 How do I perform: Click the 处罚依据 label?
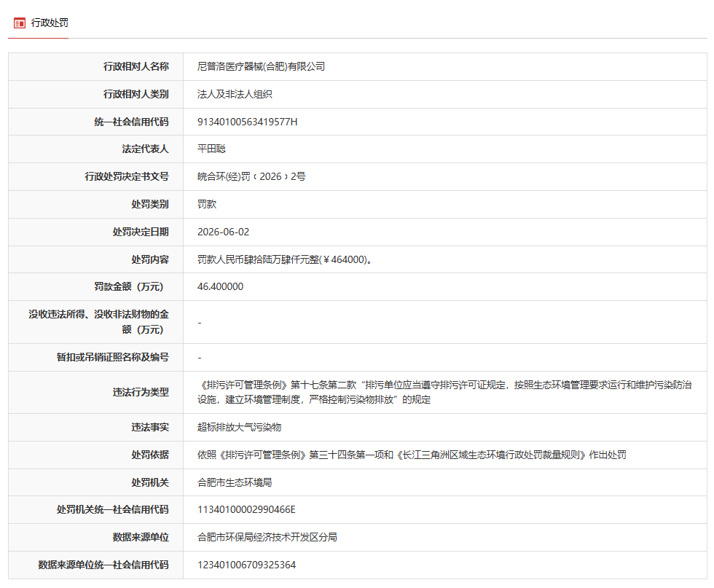click(150, 455)
